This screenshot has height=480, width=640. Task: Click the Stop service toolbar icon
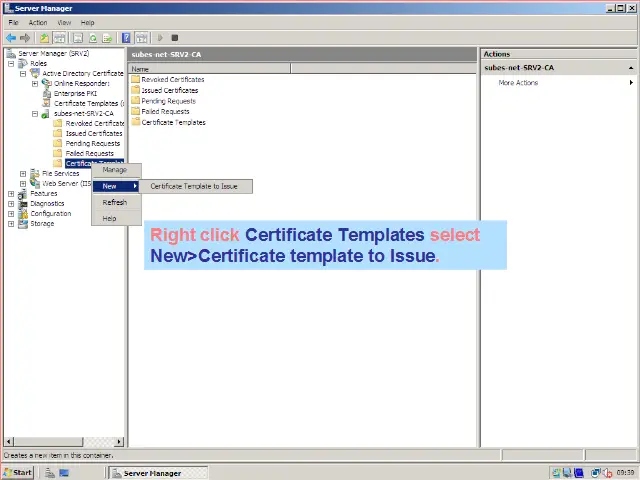[x=174, y=38]
